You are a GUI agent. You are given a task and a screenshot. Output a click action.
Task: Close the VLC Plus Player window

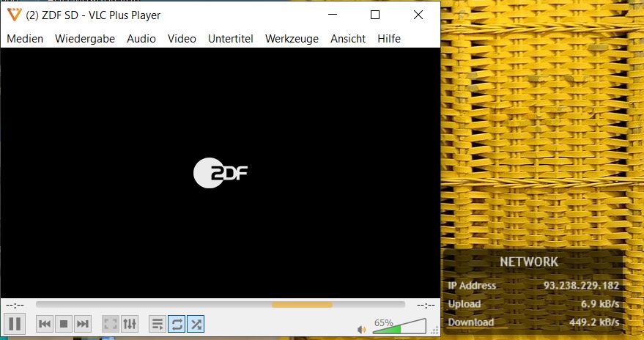pos(418,15)
